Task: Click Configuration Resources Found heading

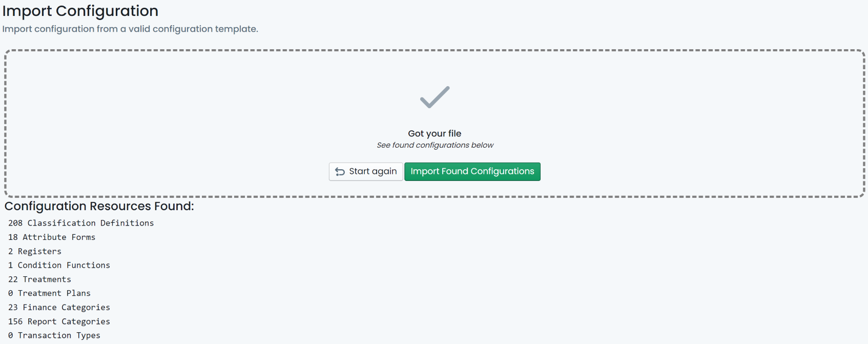Action: click(99, 206)
